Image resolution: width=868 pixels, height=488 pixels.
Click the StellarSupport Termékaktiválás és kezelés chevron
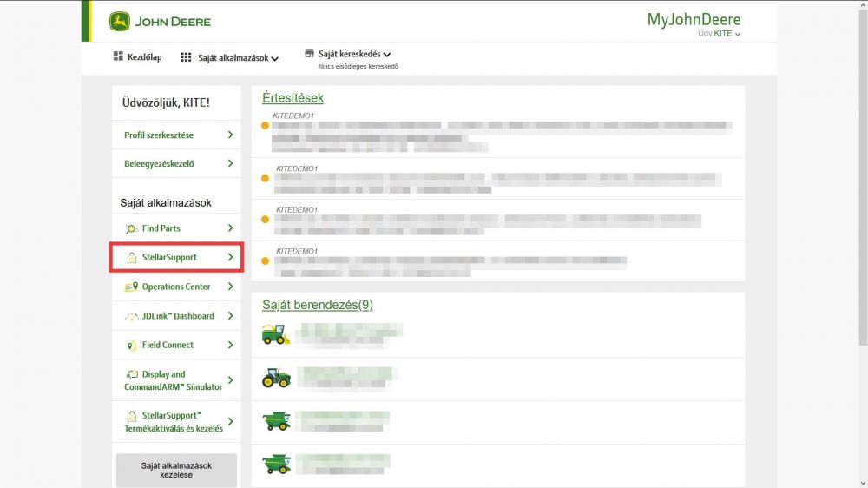point(230,421)
